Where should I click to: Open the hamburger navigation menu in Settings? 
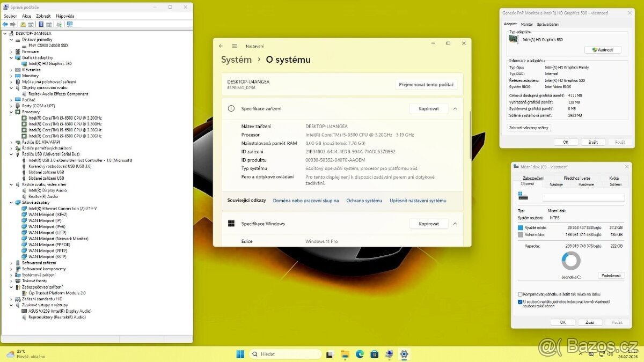coord(235,46)
